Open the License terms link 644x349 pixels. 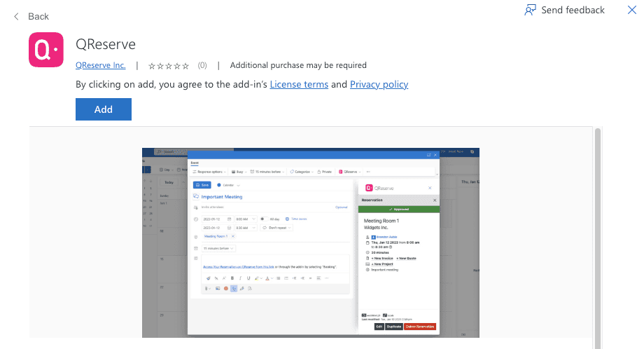coord(299,84)
